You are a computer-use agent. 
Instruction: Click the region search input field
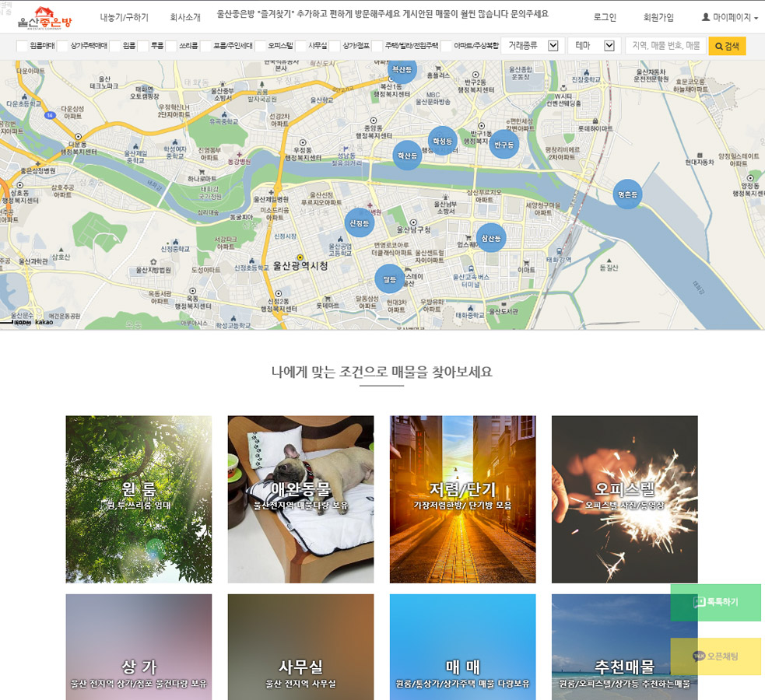point(665,46)
